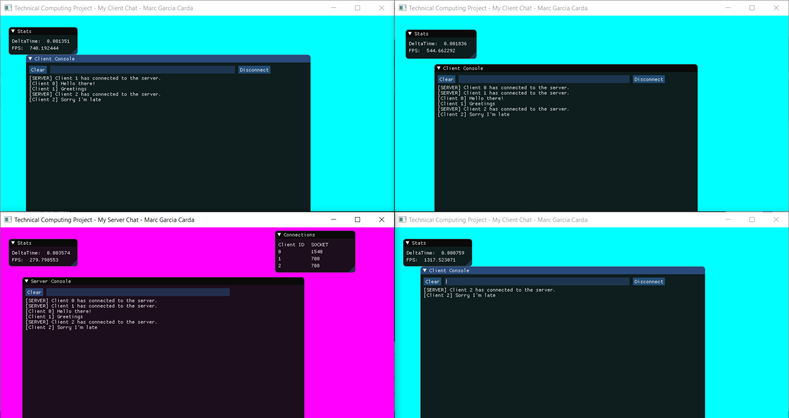789x418 pixels.
Task: Collapse the Client Console in the FPS 544 window
Action: [x=439, y=68]
